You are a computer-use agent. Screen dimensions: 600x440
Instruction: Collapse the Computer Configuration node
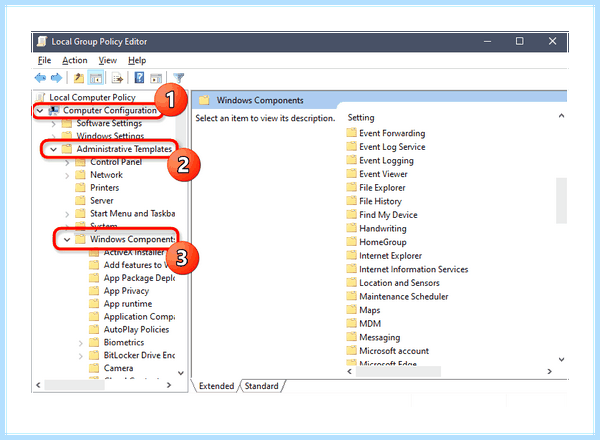click(x=40, y=111)
